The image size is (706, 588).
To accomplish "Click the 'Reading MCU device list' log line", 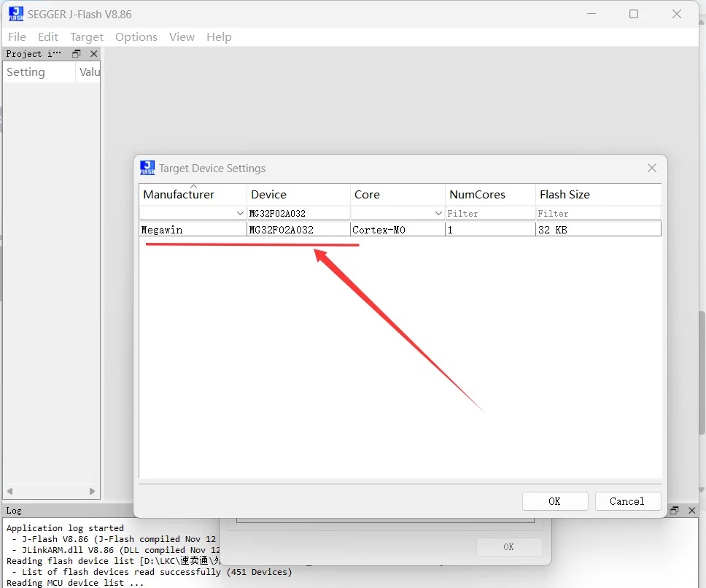I will [x=74, y=583].
